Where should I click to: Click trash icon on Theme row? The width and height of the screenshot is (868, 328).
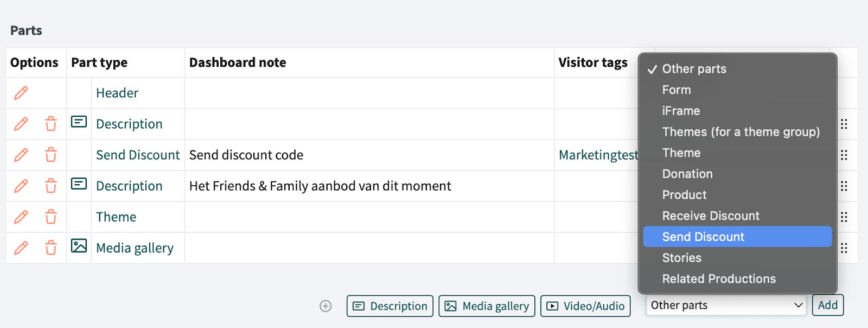click(x=51, y=217)
